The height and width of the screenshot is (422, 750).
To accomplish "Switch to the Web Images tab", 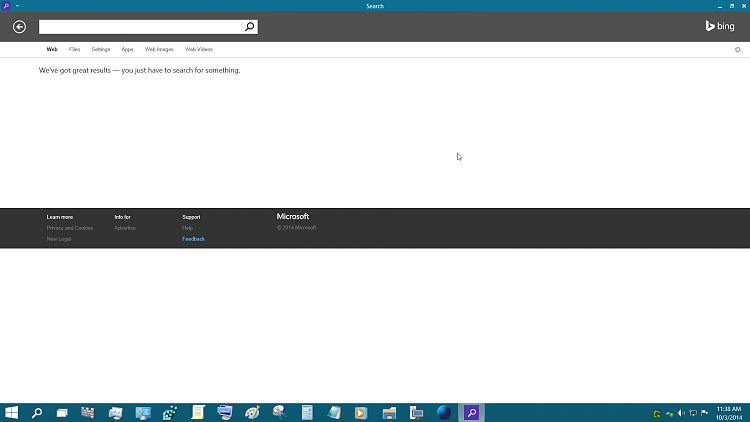I will point(159,49).
